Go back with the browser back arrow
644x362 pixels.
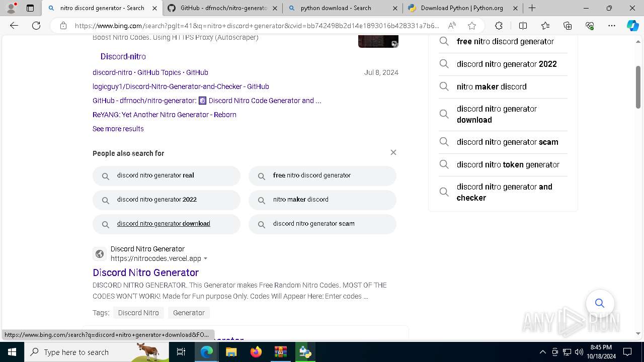pyautogui.click(x=14, y=26)
